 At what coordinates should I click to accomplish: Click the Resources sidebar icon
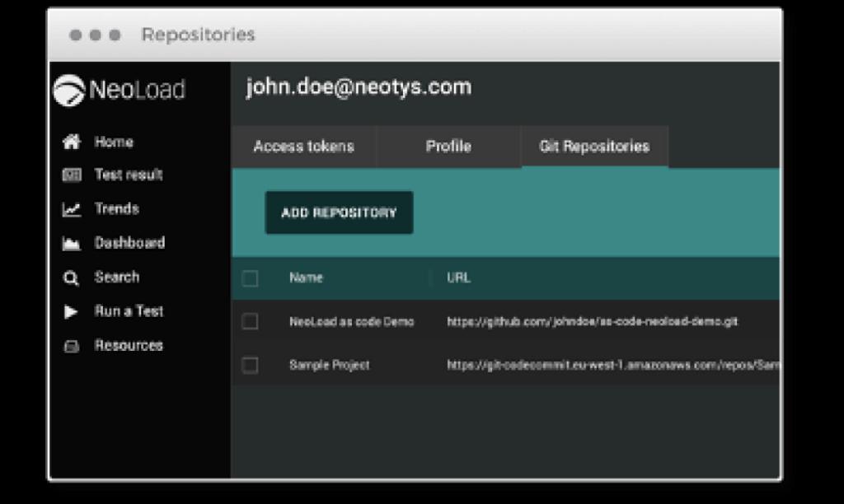pyautogui.click(x=72, y=347)
